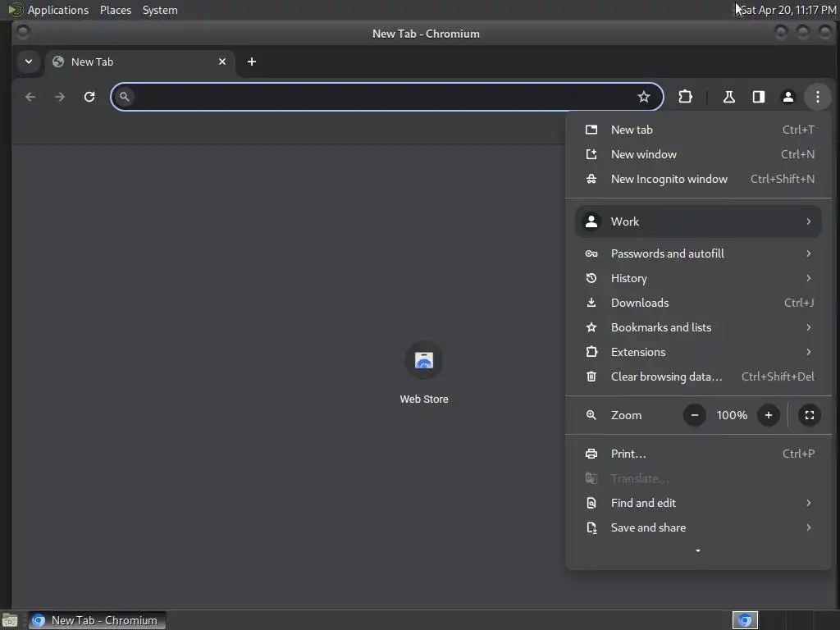Enter fullscreen mode icon next to zoom

810,415
